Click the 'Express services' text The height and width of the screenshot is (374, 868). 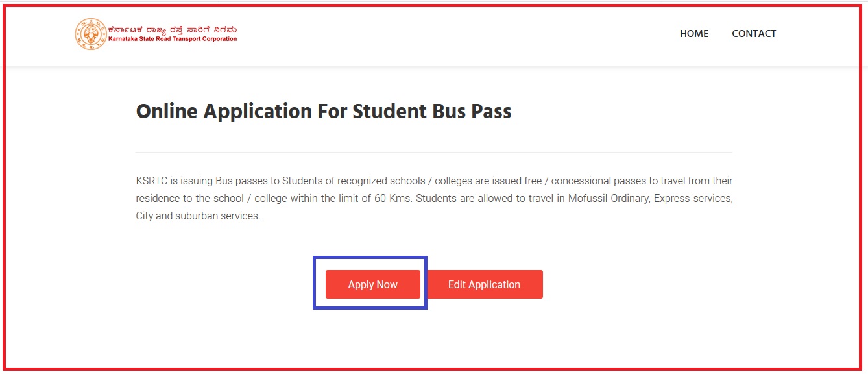[693, 198]
